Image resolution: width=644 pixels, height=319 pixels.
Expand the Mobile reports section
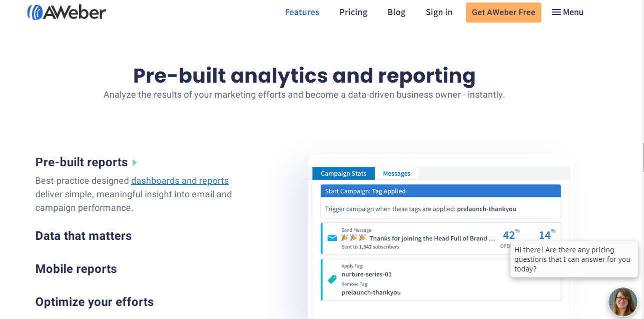tap(76, 269)
